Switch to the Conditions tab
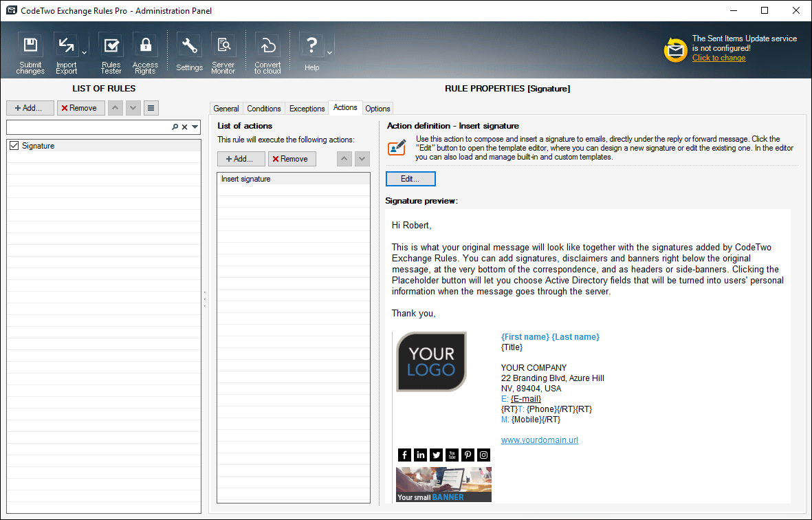 [263, 108]
